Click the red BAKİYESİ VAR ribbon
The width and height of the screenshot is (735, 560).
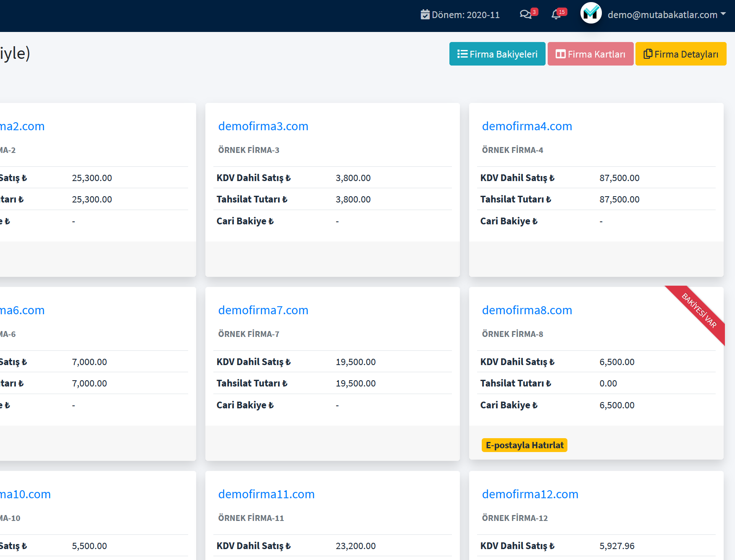pyautogui.click(x=699, y=310)
